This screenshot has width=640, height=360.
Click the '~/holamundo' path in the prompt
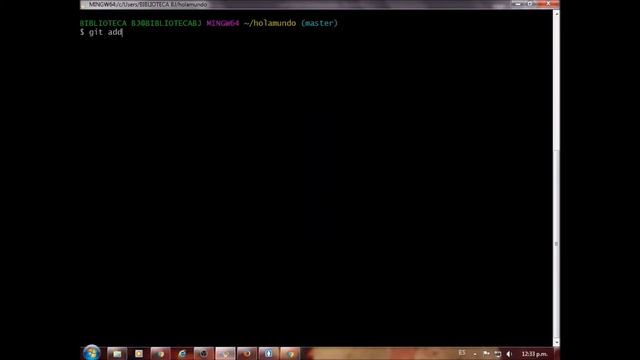coord(270,23)
